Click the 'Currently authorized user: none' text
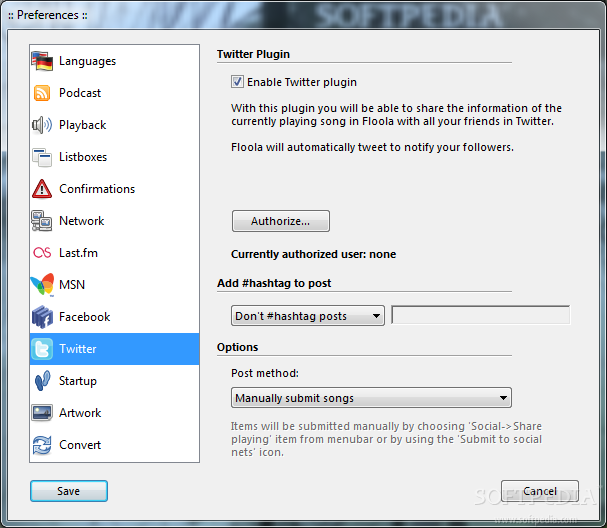 click(x=314, y=254)
